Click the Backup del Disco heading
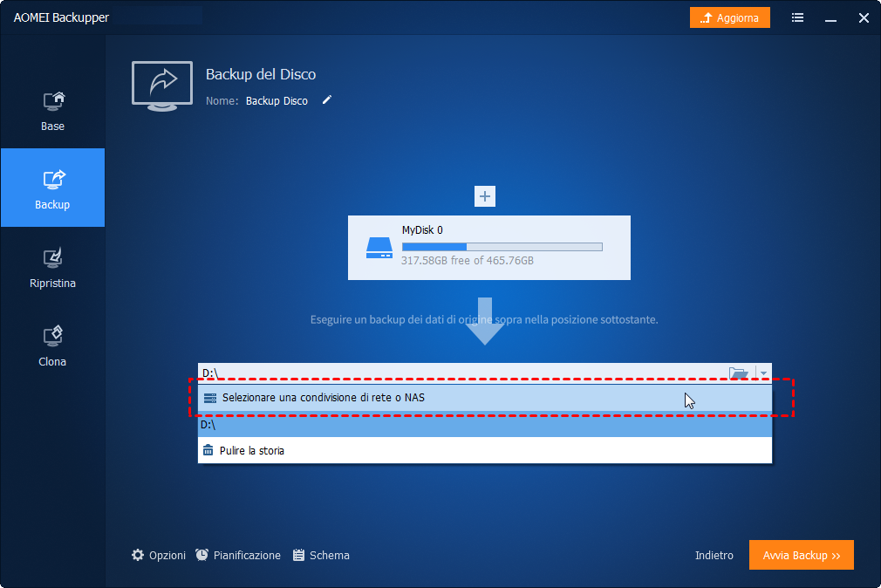This screenshot has width=881, height=588. click(x=261, y=74)
